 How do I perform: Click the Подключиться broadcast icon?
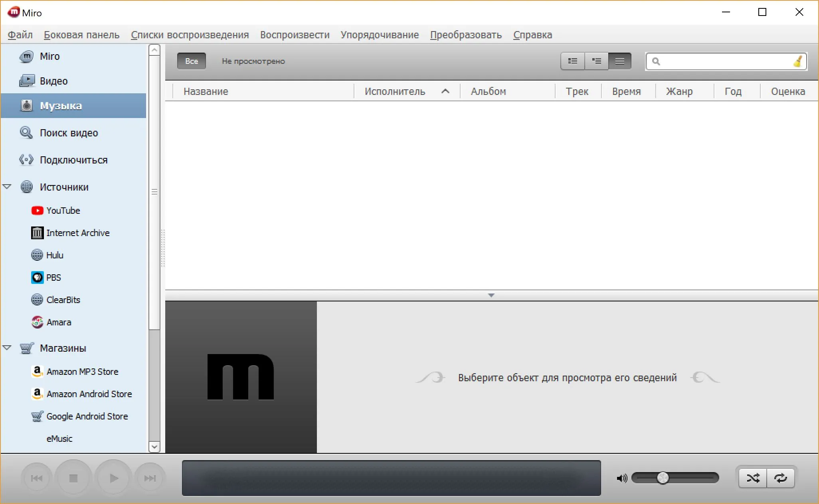[x=26, y=160]
